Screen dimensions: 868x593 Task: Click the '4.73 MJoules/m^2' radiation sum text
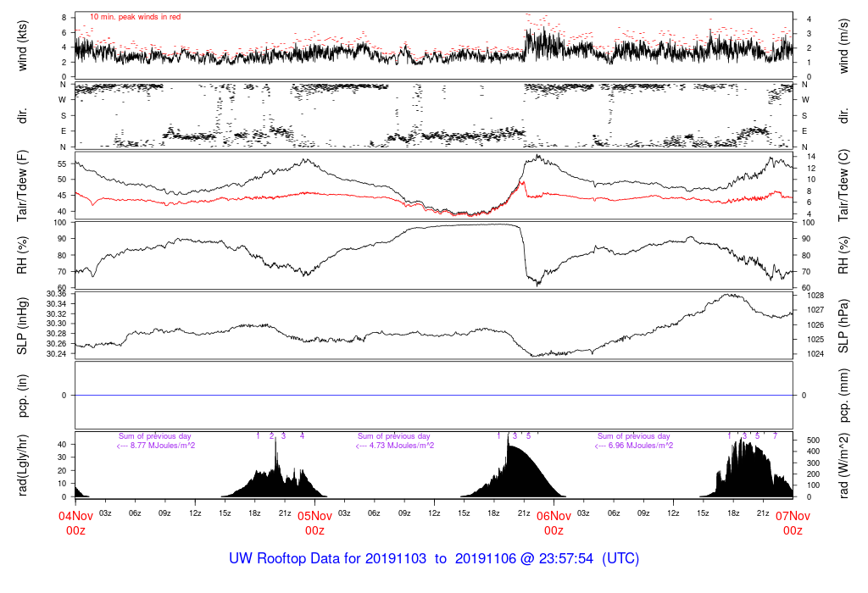coord(401,446)
